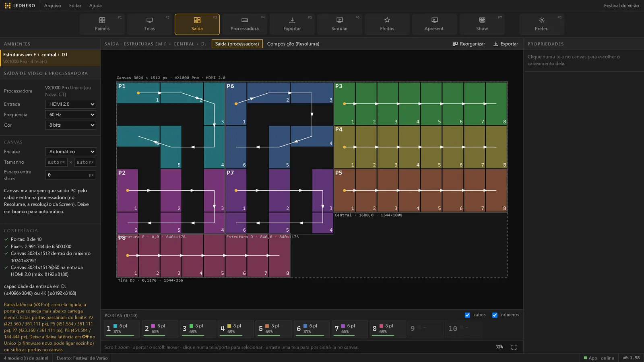Open the Cor 8 bits dropdown
This screenshot has height=362, width=644.
[70, 125]
